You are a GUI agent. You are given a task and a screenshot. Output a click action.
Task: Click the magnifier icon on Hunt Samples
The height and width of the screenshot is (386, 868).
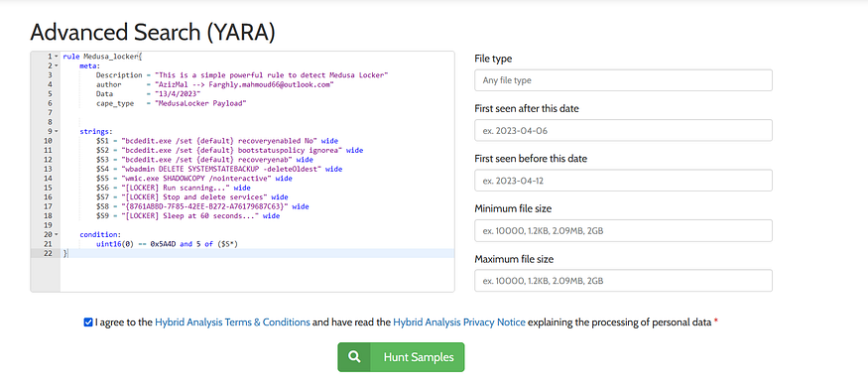(354, 357)
